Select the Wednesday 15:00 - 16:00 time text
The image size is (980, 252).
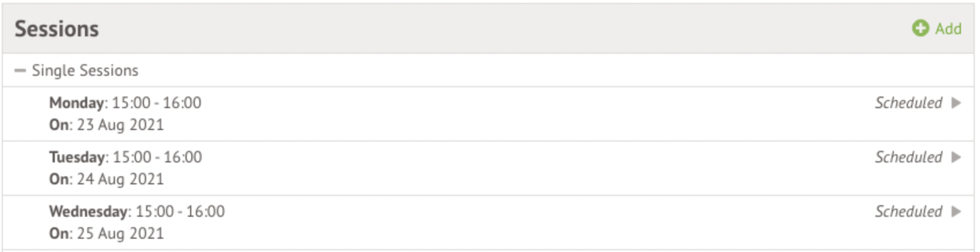[x=180, y=212]
